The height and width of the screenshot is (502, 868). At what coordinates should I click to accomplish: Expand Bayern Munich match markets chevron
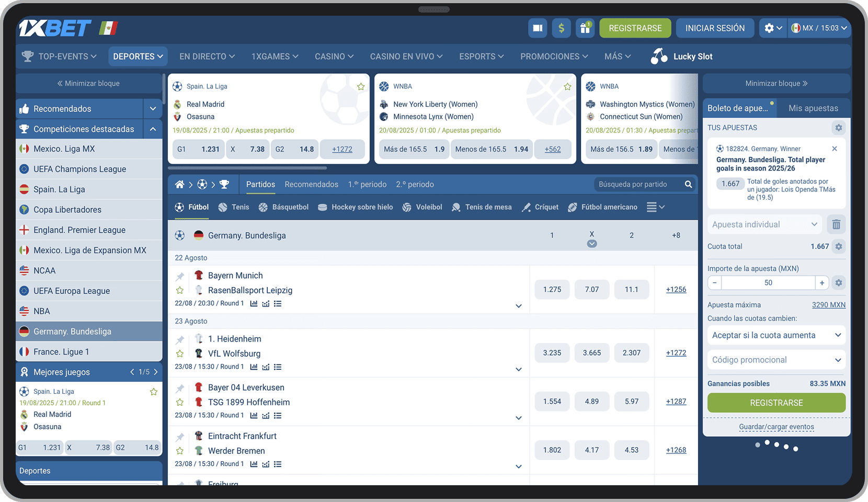(519, 306)
